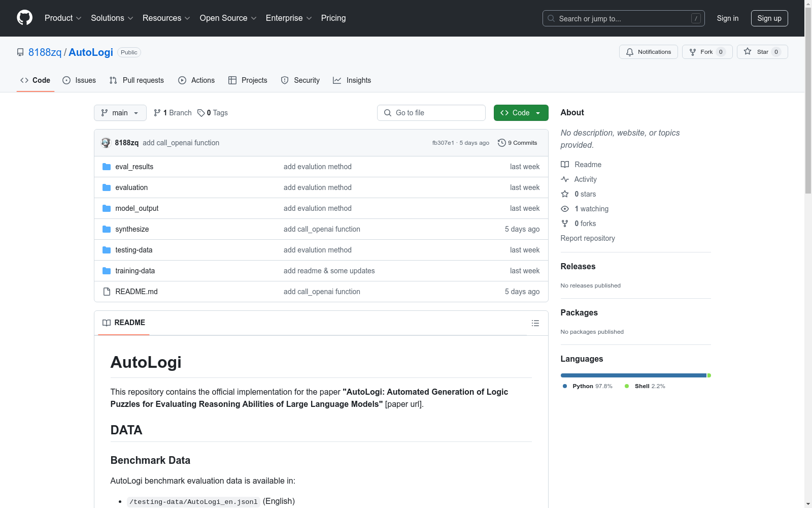Click the page vertical scrollbar thumb
The width and height of the screenshot is (812, 508).
(x=808, y=101)
